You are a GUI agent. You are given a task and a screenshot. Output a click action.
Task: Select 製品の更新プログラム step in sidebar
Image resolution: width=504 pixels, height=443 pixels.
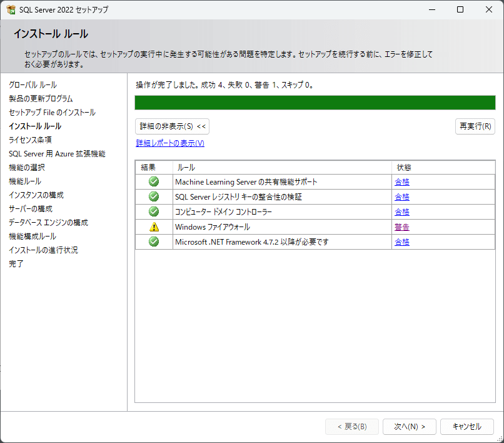(41, 99)
